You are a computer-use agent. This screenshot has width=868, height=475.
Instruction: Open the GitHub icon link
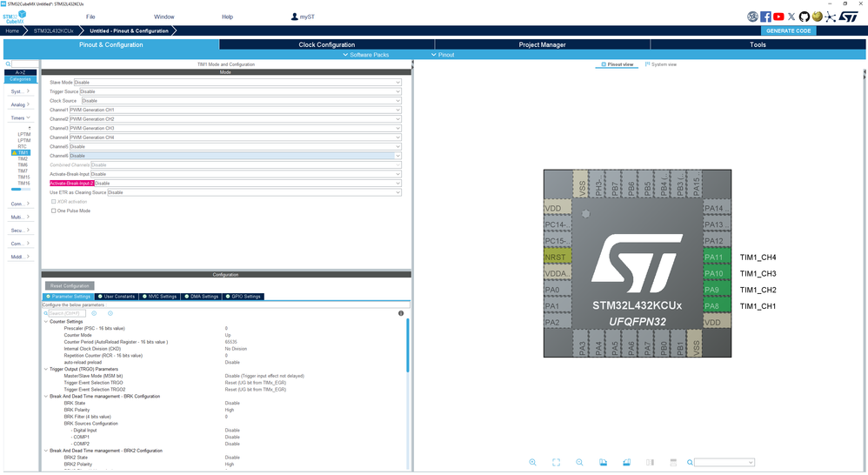click(805, 17)
